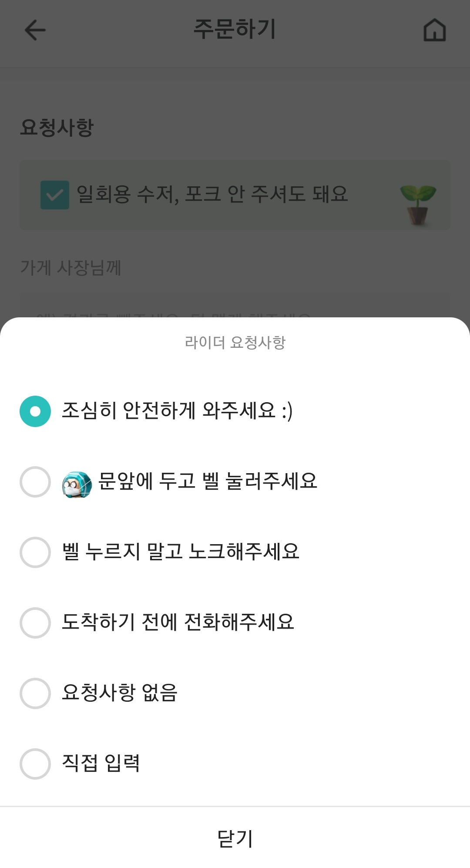Screen dimensions: 470x868
Task: Tap '벨 누르지 말고 노크해주세요' text
Action: coord(181,552)
